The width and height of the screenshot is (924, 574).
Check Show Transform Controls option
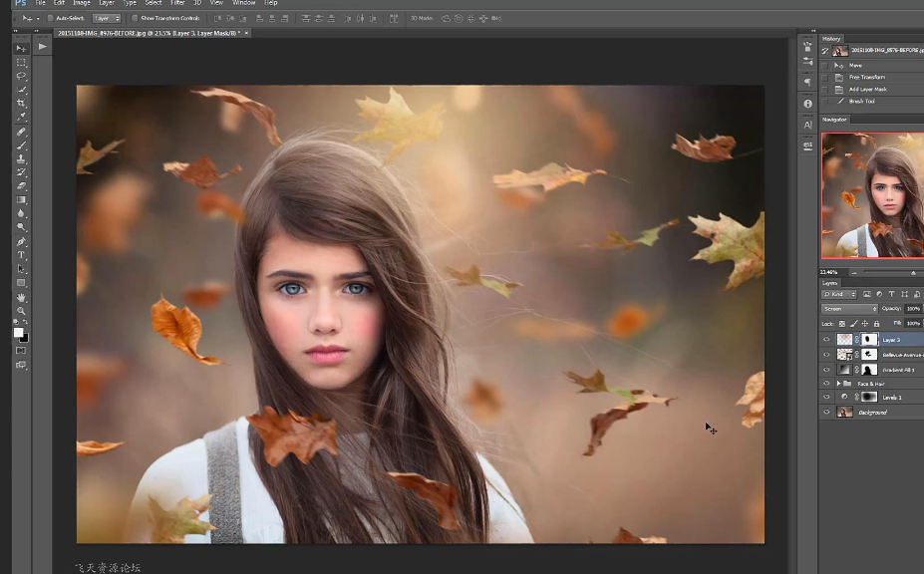tap(136, 18)
